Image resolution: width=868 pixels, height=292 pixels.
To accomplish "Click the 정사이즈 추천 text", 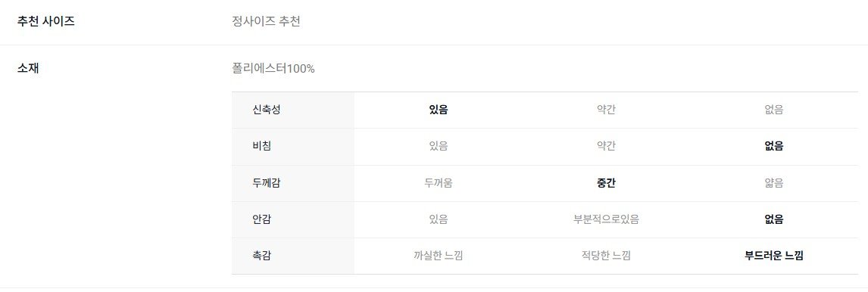I will coord(267,22).
